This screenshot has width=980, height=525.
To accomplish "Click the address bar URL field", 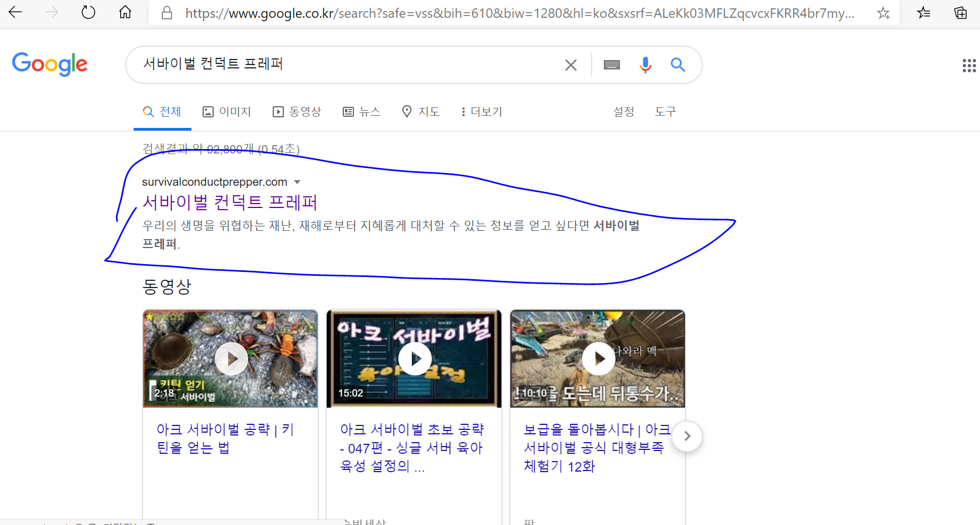I will 520,13.
